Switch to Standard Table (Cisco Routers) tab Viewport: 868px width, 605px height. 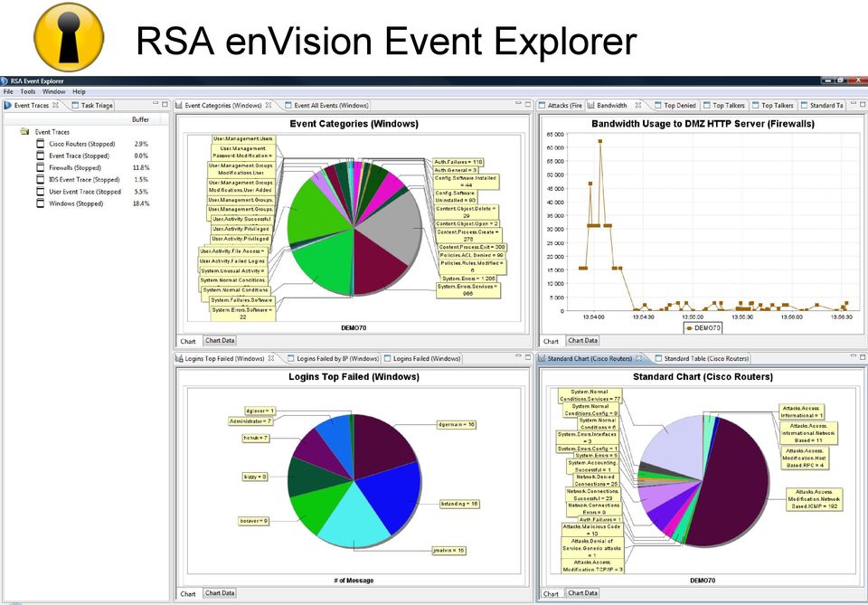[702, 359]
